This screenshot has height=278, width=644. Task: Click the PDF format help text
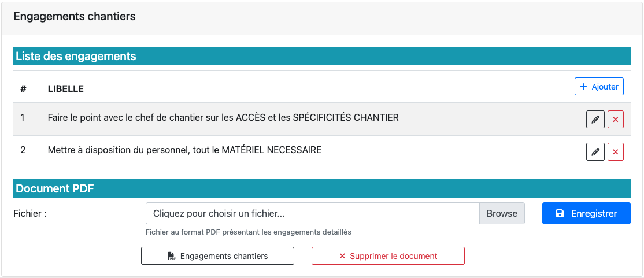(249, 232)
